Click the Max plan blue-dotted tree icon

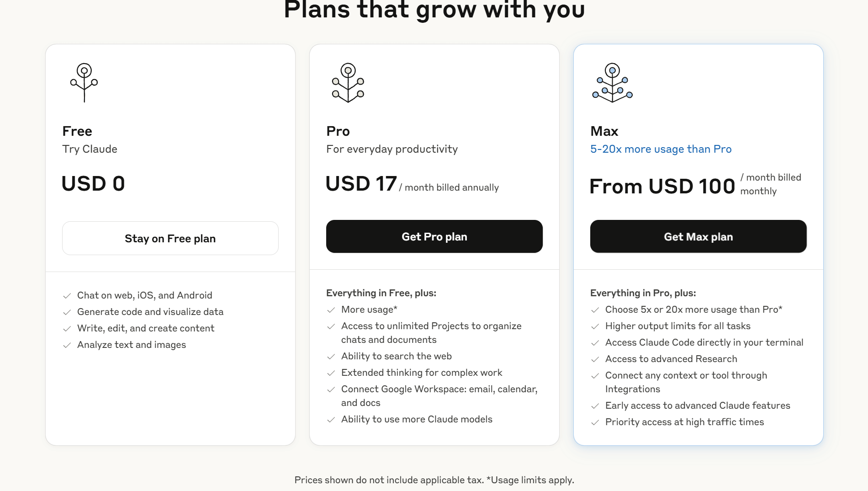point(612,83)
